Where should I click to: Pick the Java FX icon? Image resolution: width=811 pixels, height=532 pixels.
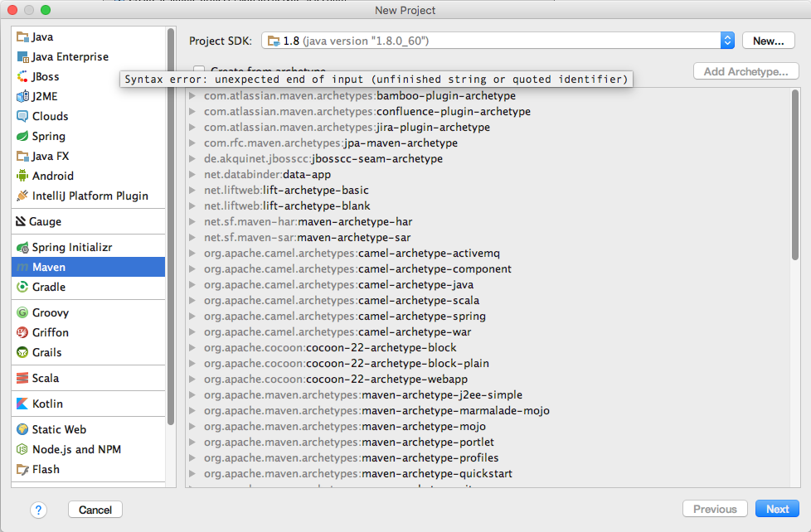point(22,156)
